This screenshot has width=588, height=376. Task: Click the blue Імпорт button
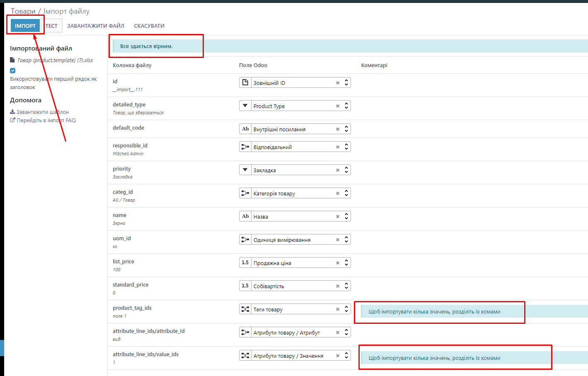pyautogui.click(x=25, y=26)
